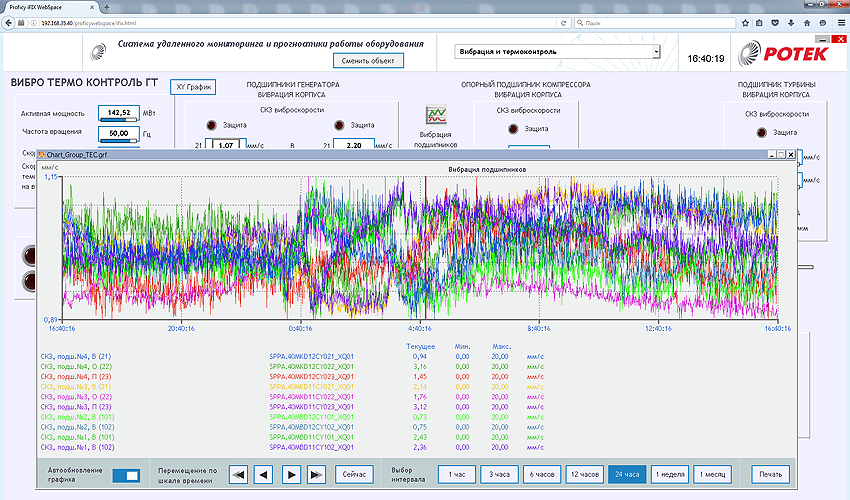Click the browser back arrow
The width and height of the screenshot is (850, 500).
(9, 23)
